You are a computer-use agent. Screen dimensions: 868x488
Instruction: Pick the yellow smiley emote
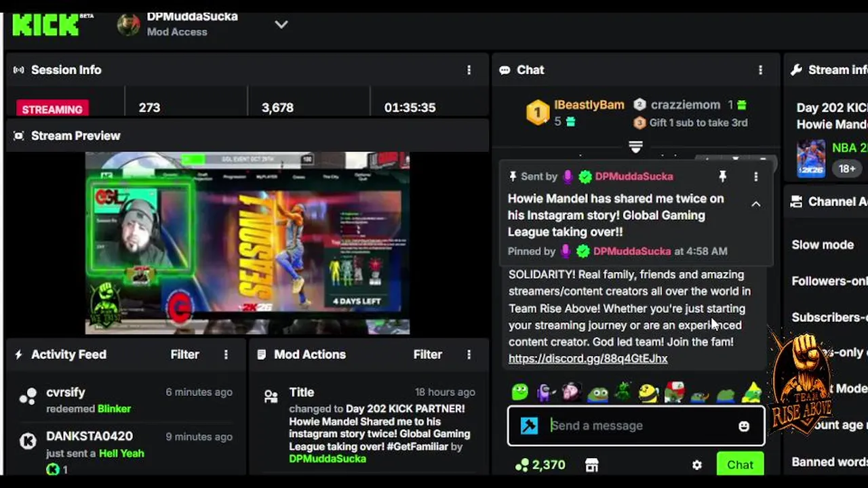click(x=649, y=392)
